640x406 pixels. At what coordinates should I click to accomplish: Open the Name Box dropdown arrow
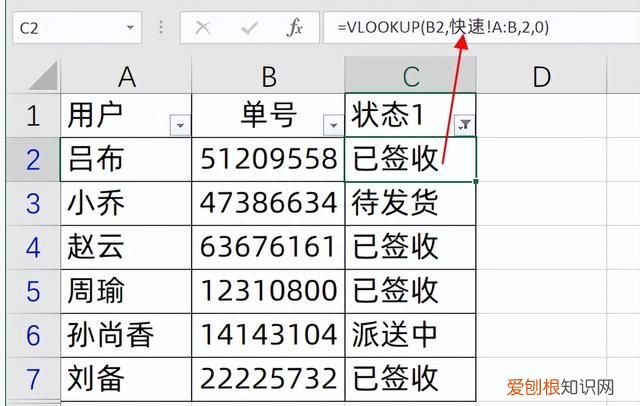coord(130,28)
